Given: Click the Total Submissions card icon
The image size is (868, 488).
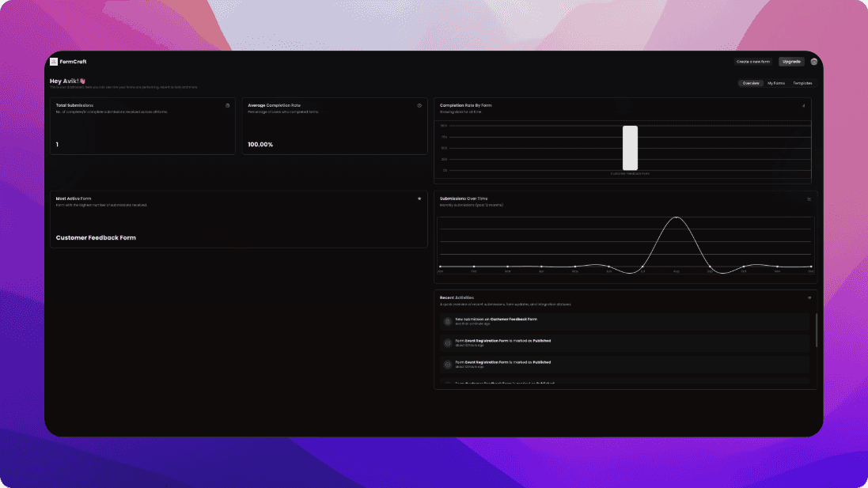Looking at the screenshot, I should [x=227, y=105].
